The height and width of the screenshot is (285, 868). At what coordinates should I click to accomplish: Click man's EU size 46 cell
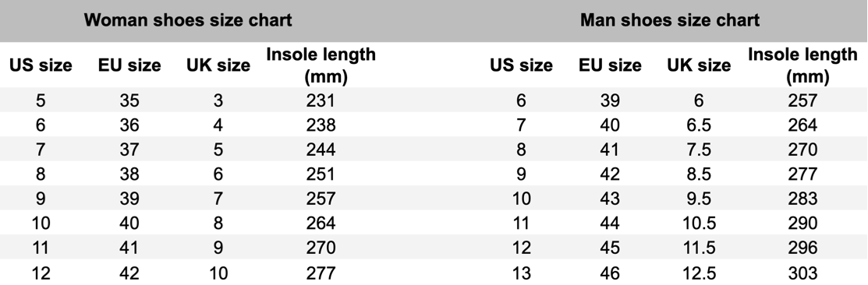pyautogui.click(x=610, y=273)
